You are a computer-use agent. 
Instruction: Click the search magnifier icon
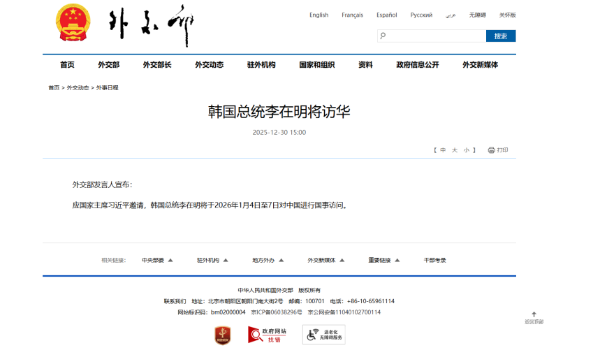[x=383, y=36]
